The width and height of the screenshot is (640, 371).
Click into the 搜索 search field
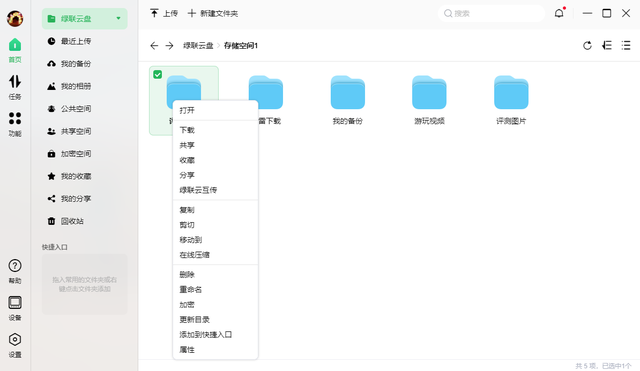coord(491,13)
